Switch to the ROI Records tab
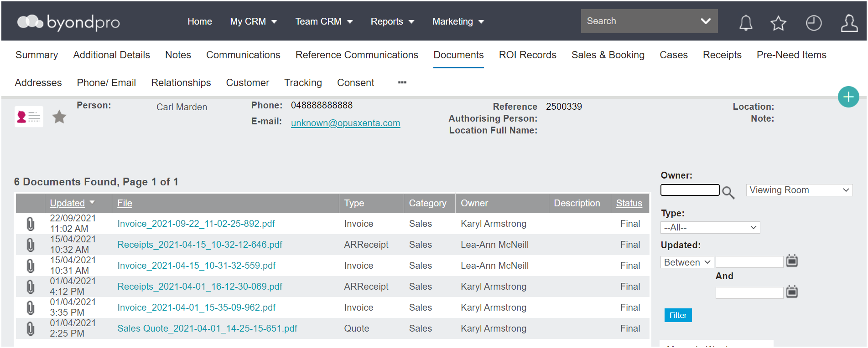This screenshot has width=868, height=348. click(527, 55)
